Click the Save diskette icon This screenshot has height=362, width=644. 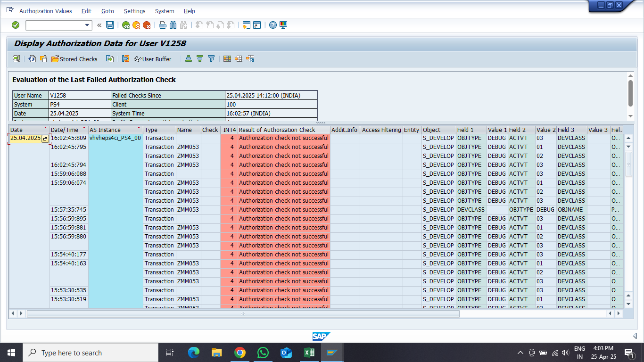point(110,25)
